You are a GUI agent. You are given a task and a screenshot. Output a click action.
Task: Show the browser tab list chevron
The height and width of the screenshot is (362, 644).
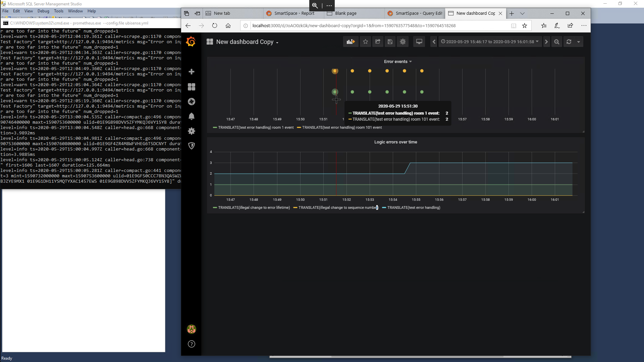click(x=522, y=13)
